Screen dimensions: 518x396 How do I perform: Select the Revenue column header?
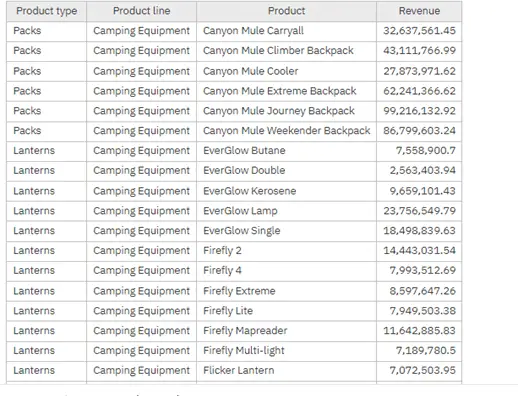(x=419, y=11)
